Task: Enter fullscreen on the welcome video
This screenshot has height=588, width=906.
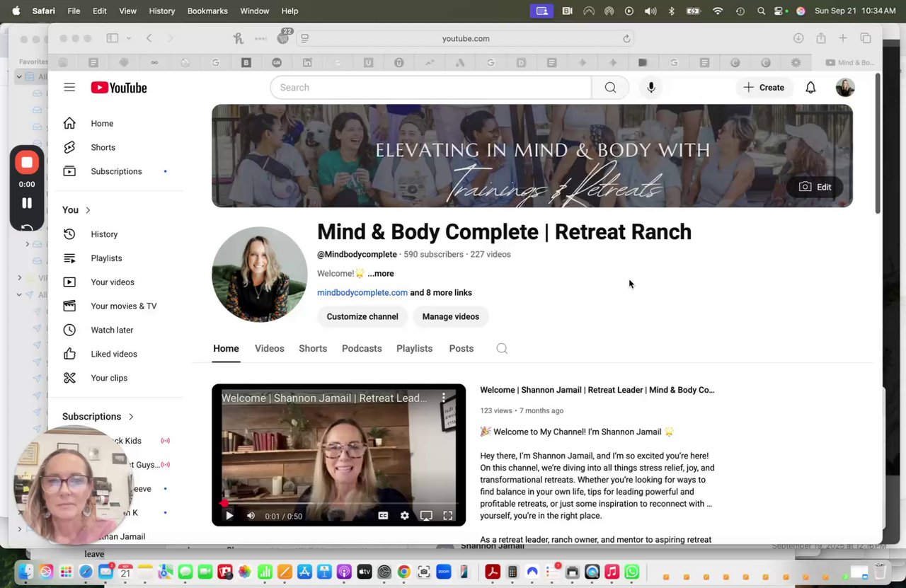Action: (x=448, y=516)
